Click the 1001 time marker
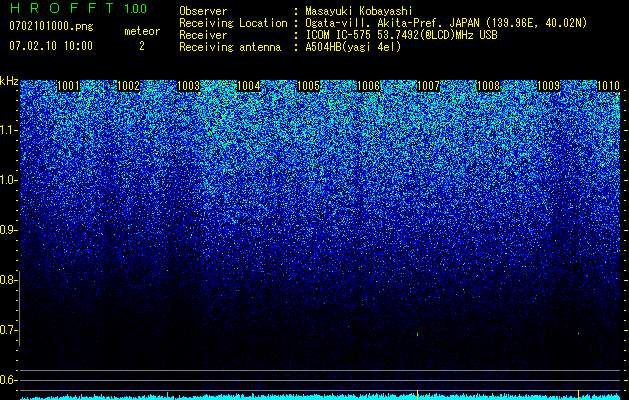This screenshot has width=629, height=400. click(x=68, y=86)
